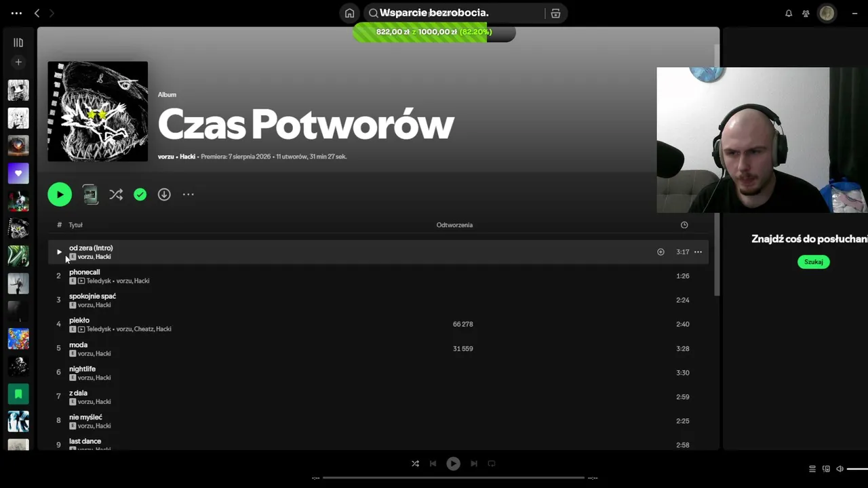Toggle repeat in the bottom player bar
868x488 pixels.
492,464
